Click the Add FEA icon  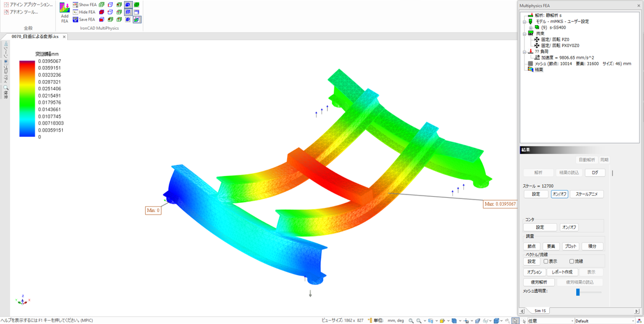tap(65, 8)
